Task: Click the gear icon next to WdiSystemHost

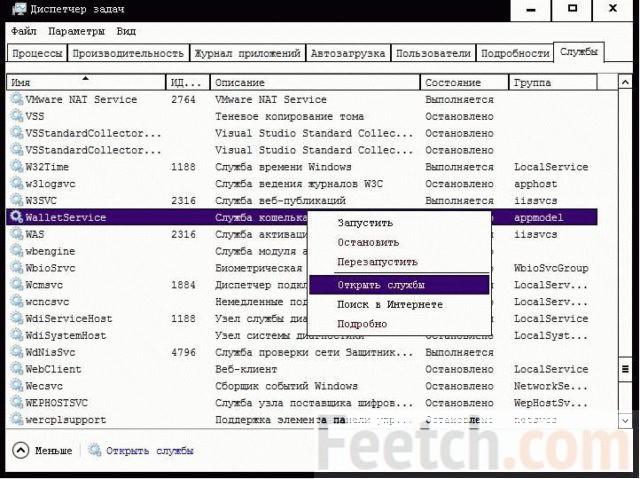Action: (x=17, y=335)
